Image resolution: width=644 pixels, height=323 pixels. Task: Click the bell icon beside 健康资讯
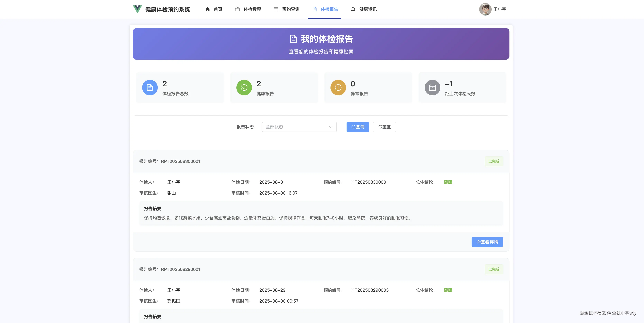353,9
